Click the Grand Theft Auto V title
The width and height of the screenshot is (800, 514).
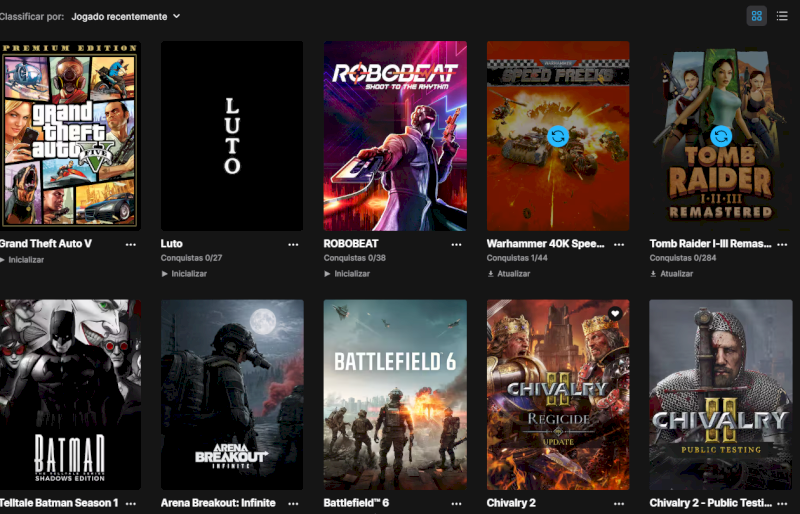pos(46,243)
